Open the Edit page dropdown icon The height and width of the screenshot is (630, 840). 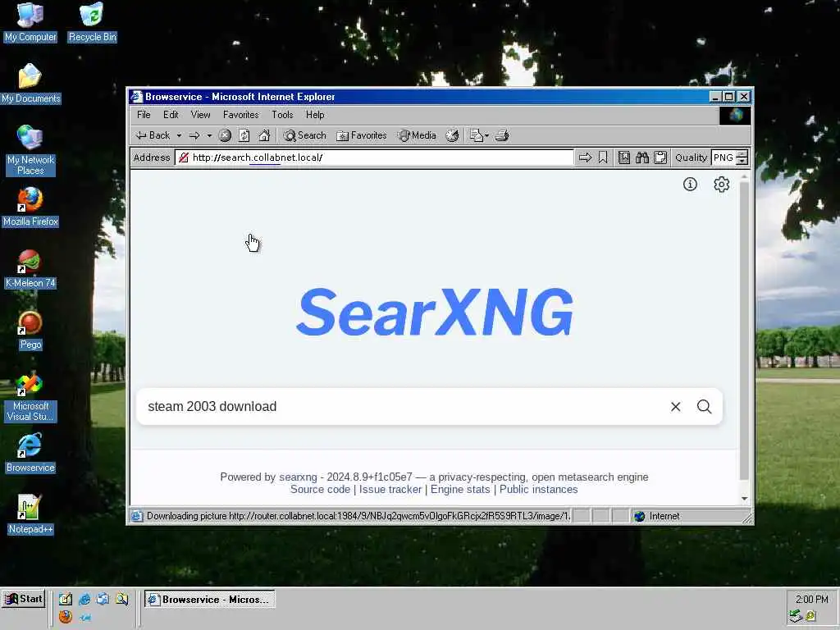479,135
